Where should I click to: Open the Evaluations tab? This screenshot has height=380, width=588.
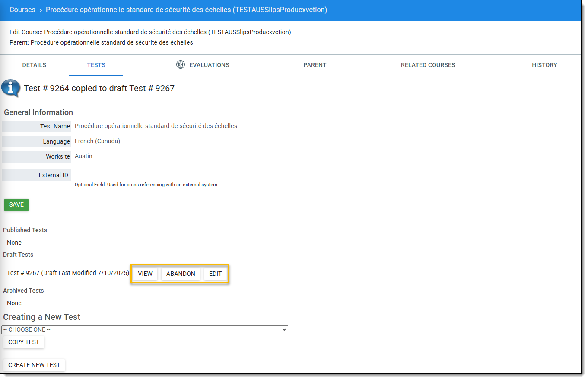coord(209,65)
